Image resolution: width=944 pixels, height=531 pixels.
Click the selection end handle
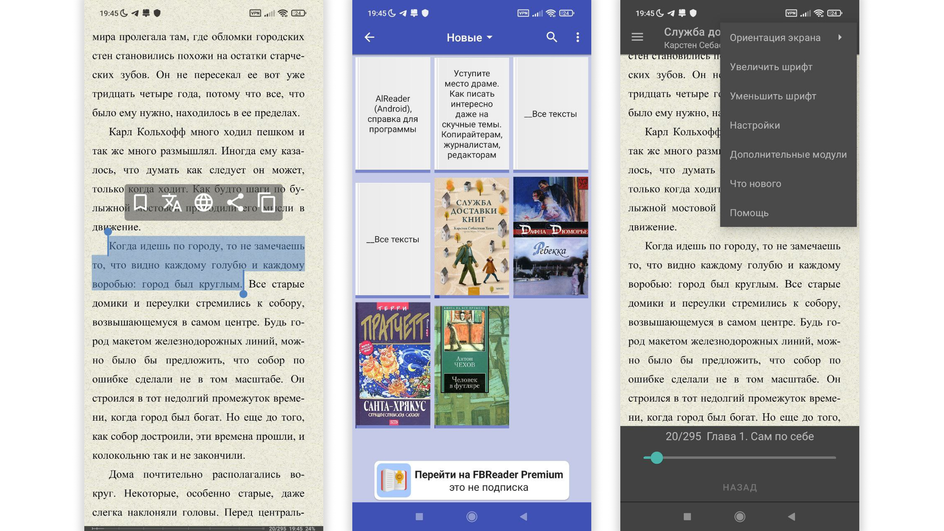pos(243,294)
